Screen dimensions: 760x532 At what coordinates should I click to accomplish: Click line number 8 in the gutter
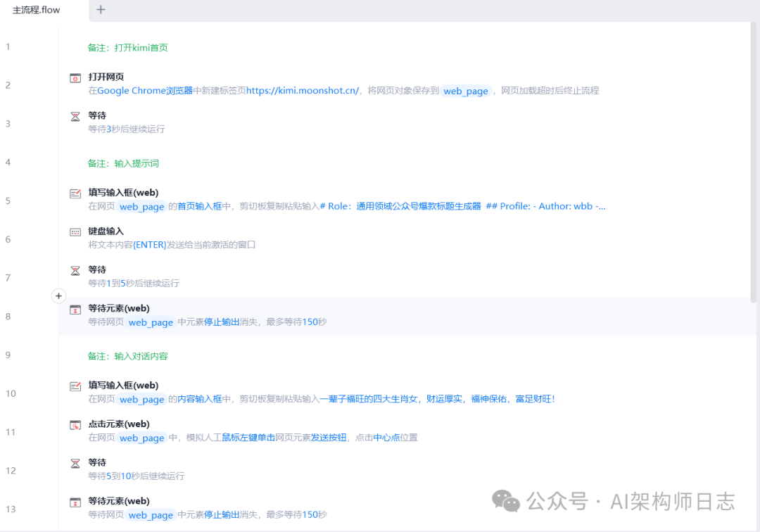pyautogui.click(x=8, y=317)
